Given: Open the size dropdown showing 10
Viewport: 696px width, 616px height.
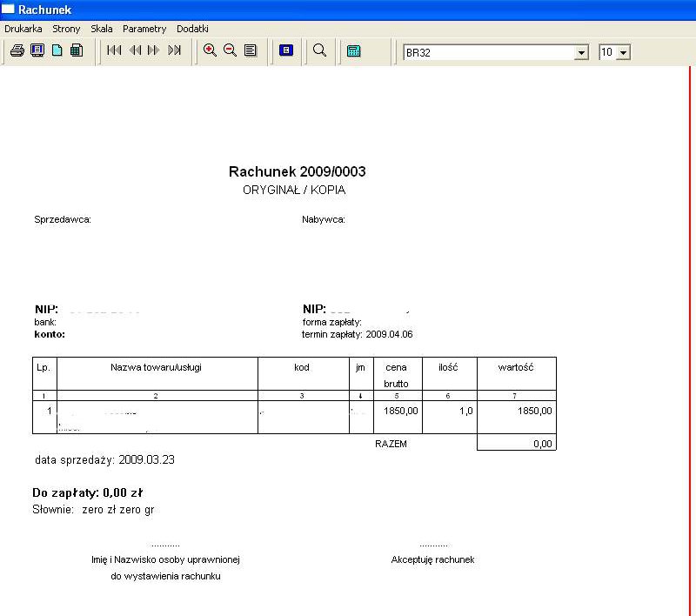Looking at the screenshot, I should [623, 53].
